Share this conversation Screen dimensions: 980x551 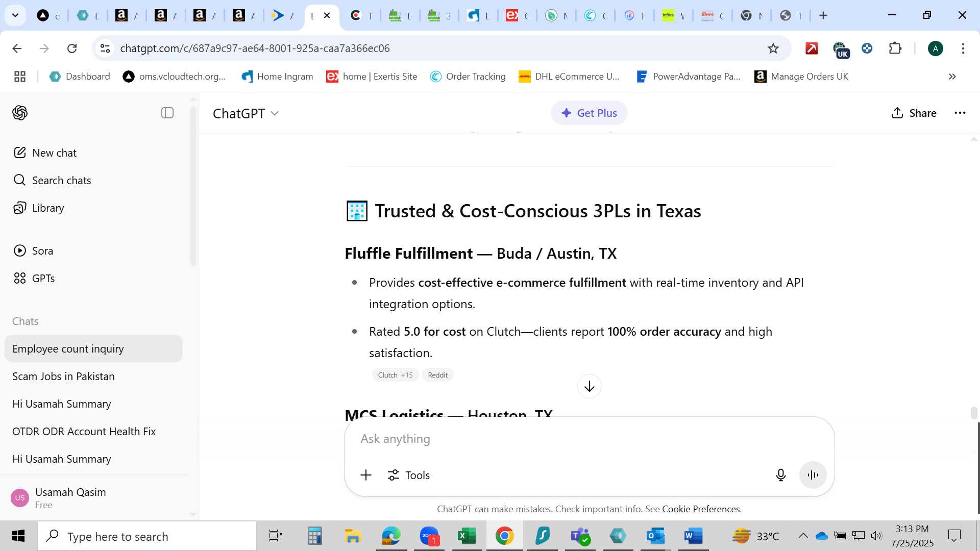[x=914, y=113]
